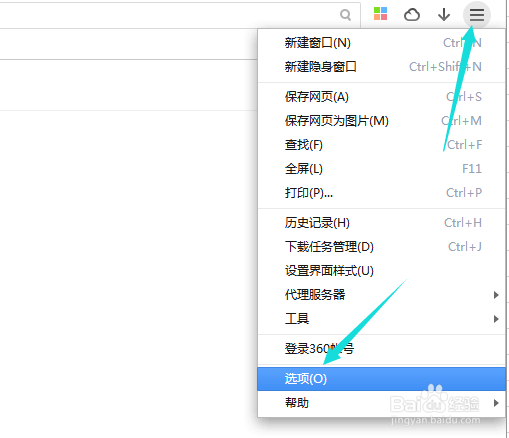Expand the 工具 submenu
The width and height of the screenshot is (509, 438).
pos(382,319)
